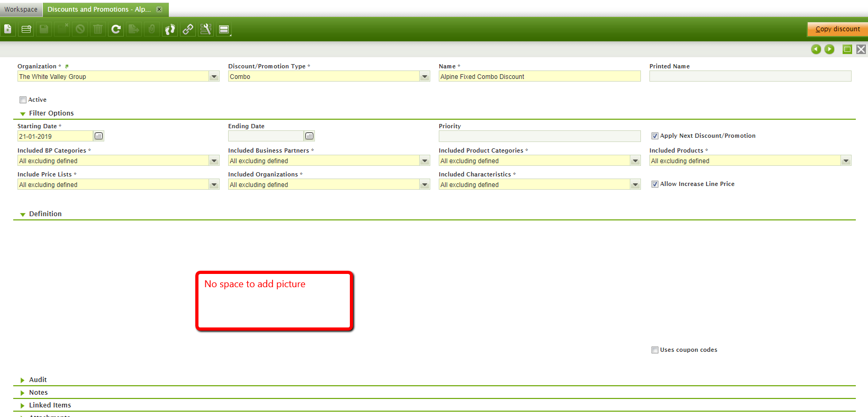Refresh the record with the reload icon
This screenshot has height=417, width=868.
click(116, 30)
